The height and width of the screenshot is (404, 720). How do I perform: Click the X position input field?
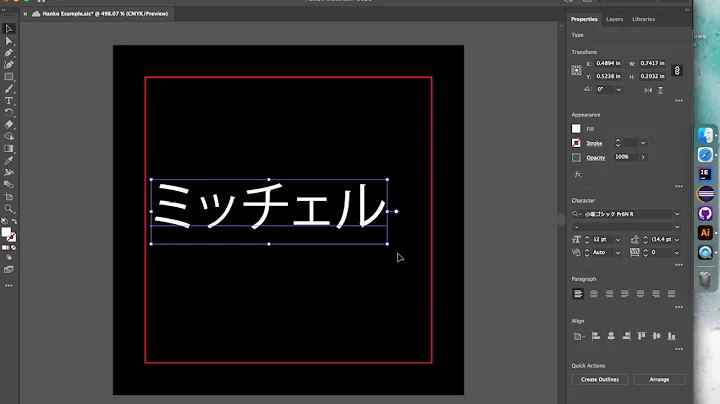click(609, 63)
